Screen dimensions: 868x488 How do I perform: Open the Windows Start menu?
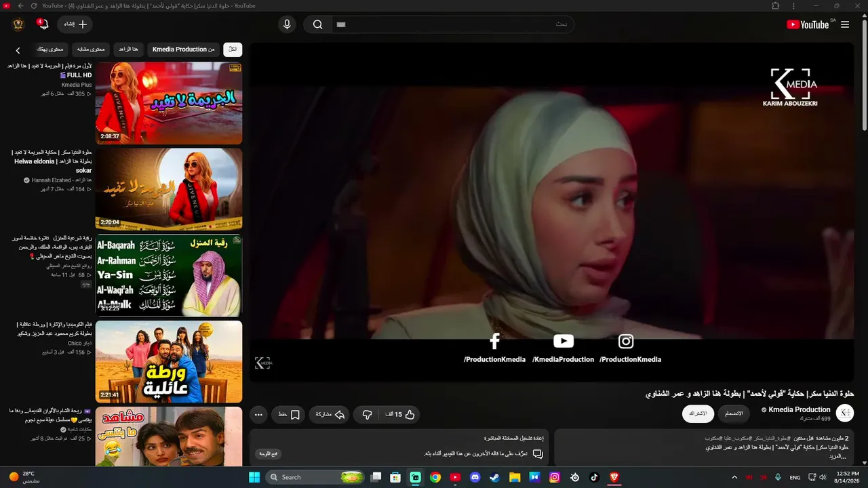tap(254, 477)
